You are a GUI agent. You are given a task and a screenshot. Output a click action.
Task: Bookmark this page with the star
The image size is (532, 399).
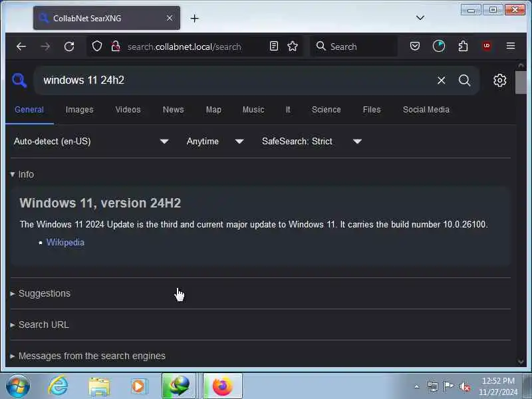click(x=293, y=46)
